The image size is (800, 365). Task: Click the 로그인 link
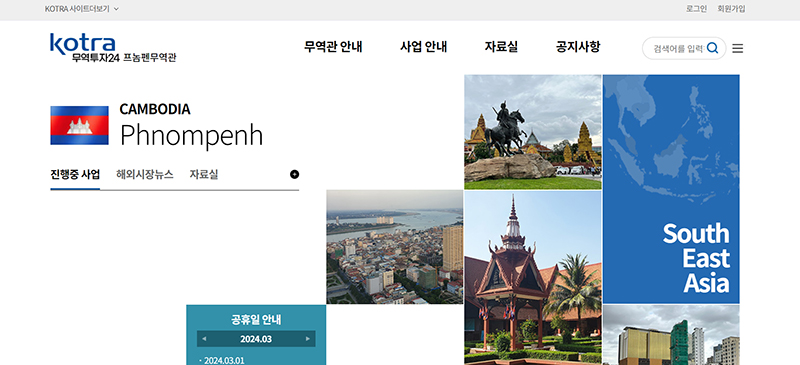(x=696, y=9)
